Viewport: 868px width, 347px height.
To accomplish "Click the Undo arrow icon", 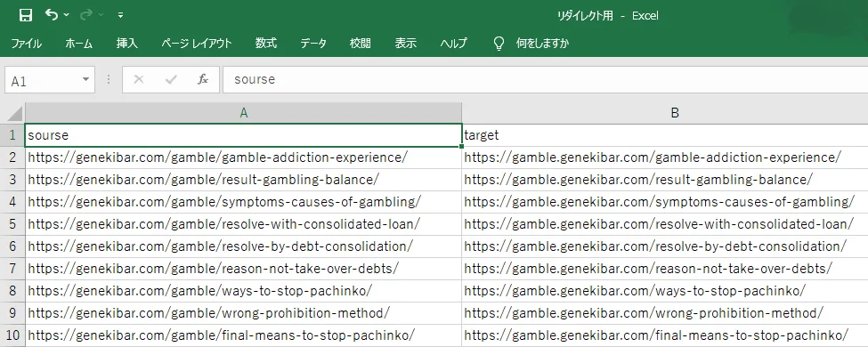I will coord(52,14).
